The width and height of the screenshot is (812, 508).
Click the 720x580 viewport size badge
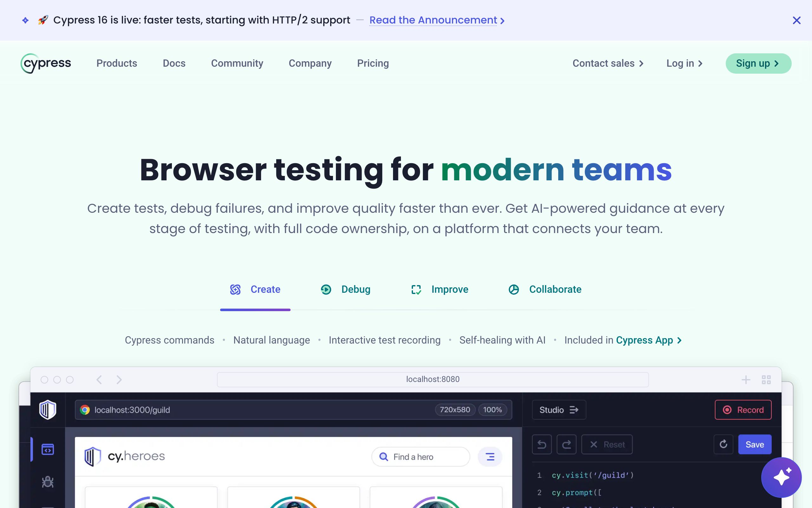(x=455, y=410)
